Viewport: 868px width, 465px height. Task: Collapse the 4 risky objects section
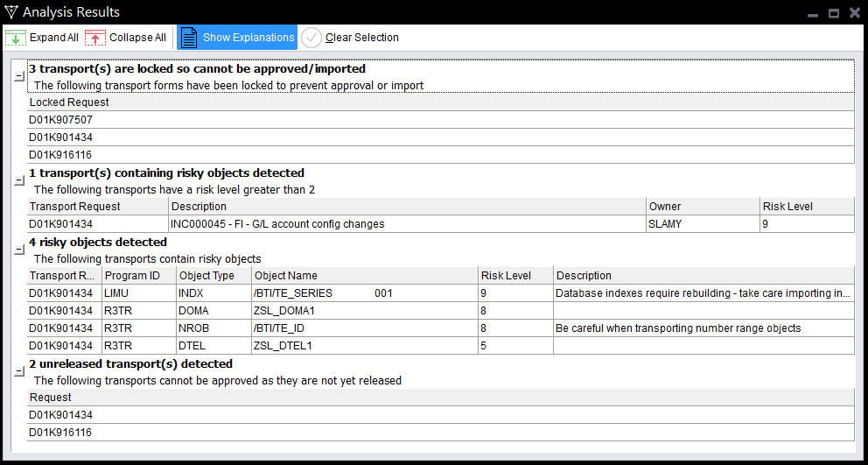point(19,250)
